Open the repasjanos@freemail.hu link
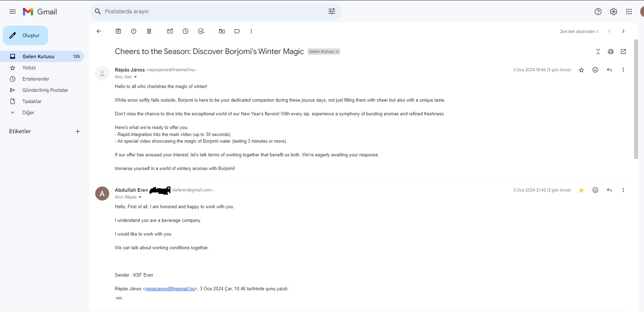The image size is (644, 312). [x=170, y=289]
